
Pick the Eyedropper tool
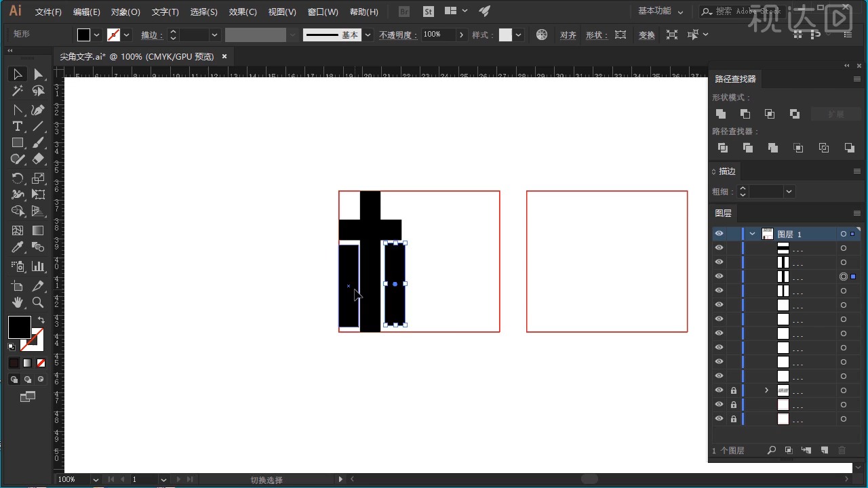point(18,248)
